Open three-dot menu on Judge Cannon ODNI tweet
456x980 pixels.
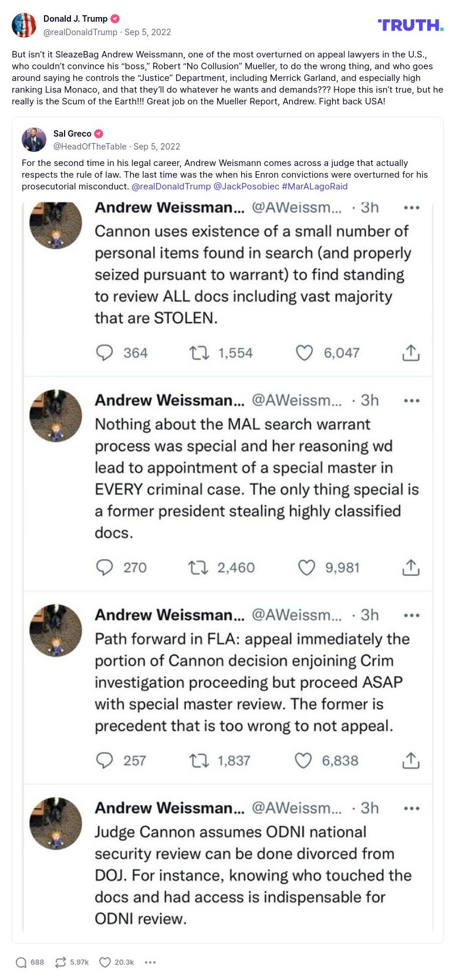pos(412,808)
